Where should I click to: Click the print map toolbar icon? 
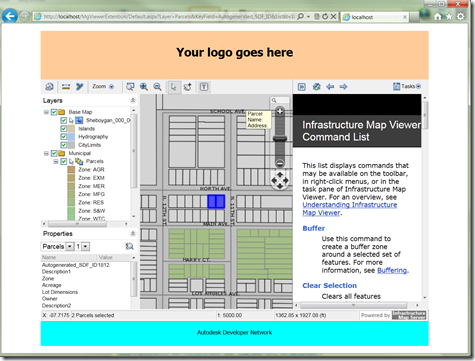click(49, 87)
